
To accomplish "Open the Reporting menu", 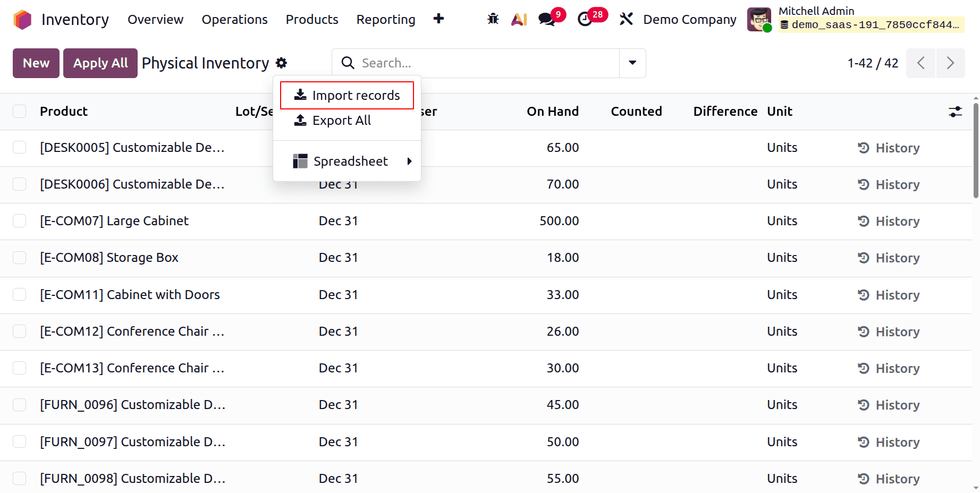I will [386, 19].
